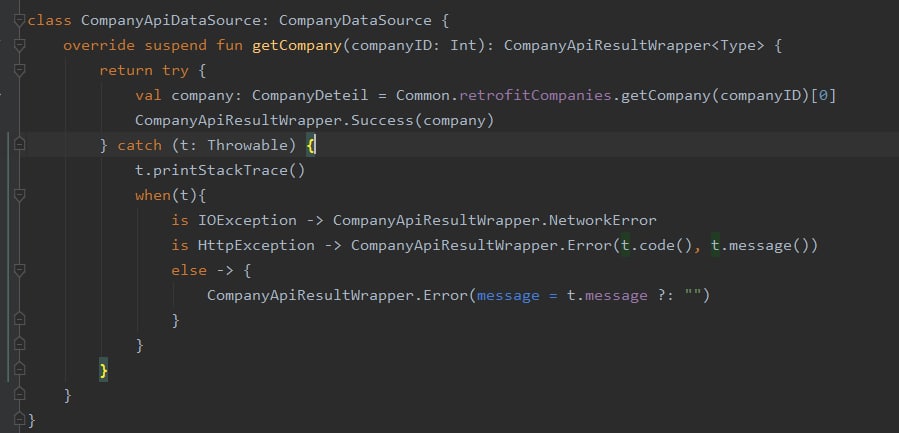The width and height of the screenshot is (899, 433).
Task: Click fold end marker closing getCompany function
Action: [19, 395]
